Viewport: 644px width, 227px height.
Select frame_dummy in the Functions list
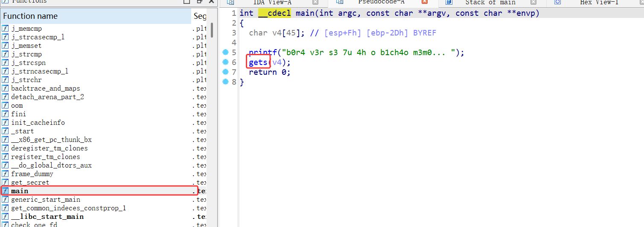pos(104,174)
